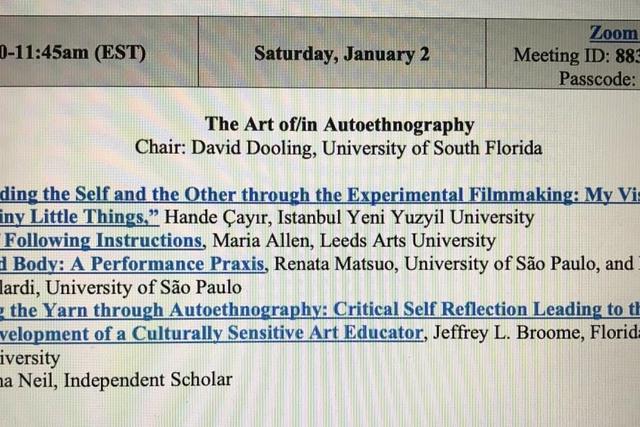Click the Culturally Sensitive Art Educator link
The height and width of the screenshot is (427, 640).
[x=211, y=333]
